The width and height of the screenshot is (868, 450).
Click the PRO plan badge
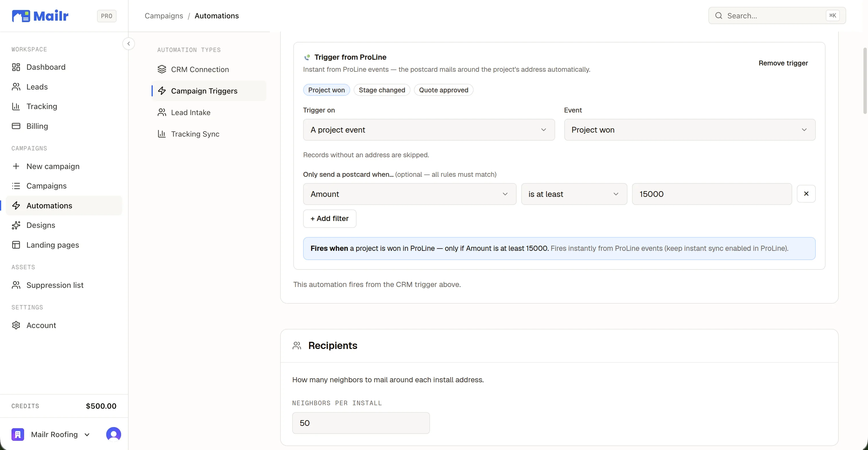tap(106, 16)
